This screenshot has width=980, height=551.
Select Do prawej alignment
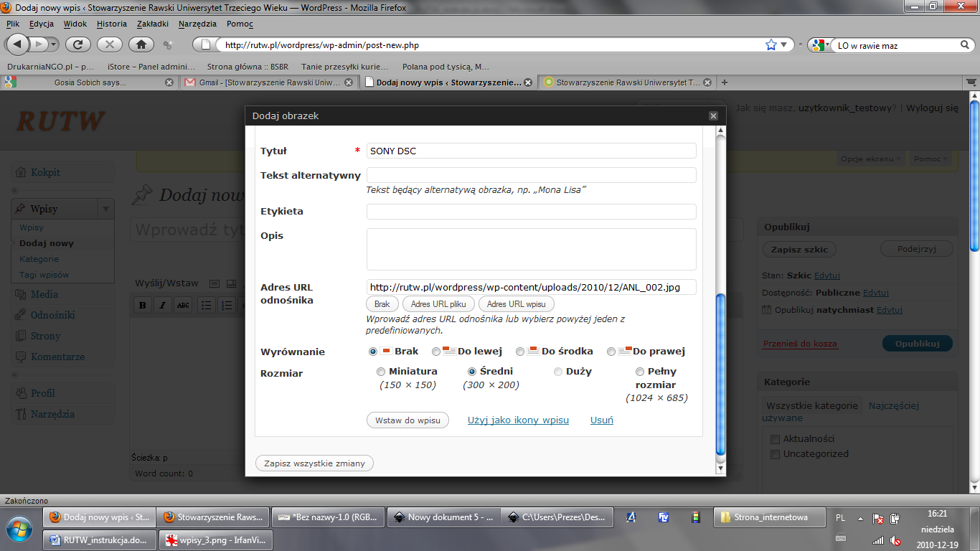coord(611,352)
